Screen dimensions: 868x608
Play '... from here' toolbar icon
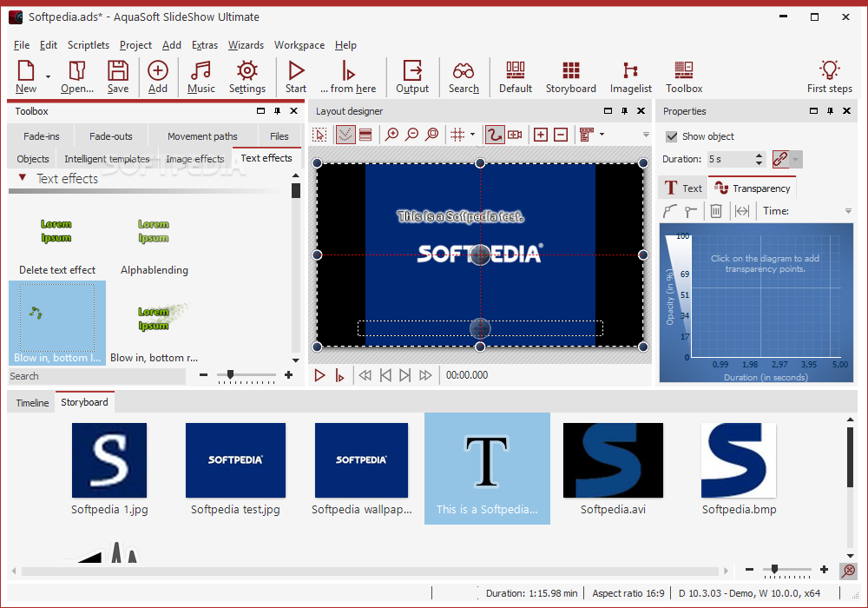click(348, 77)
